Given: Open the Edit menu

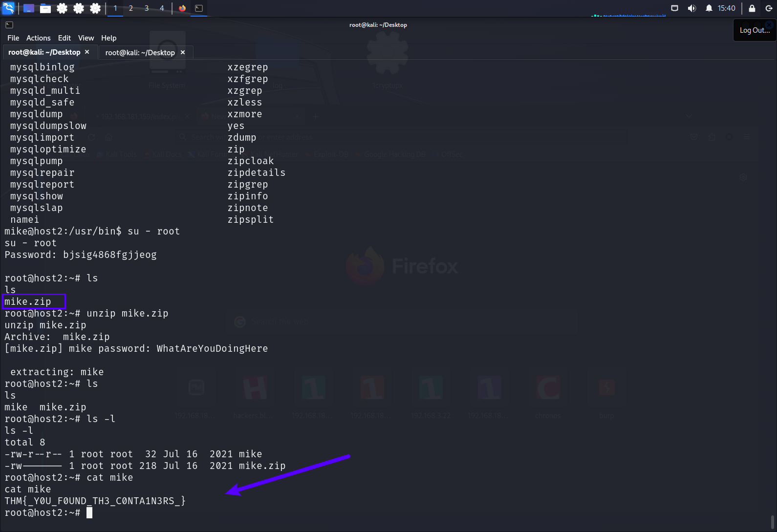Looking at the screenshot, I should 65,38.
